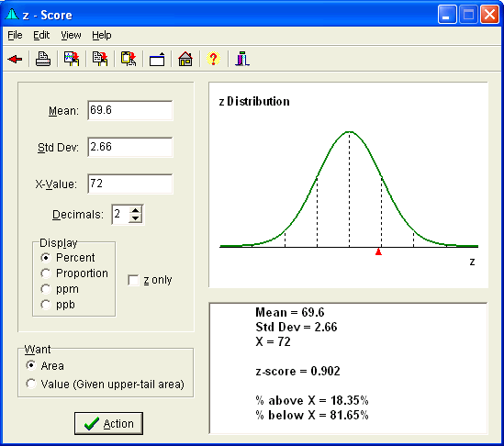The width and height of the screenshot is (504, 446).
Task: Open the File menu
Action: click(x=15, y=35)
